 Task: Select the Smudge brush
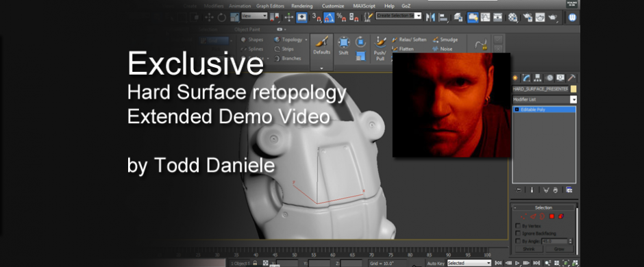[x=445, y=40]
